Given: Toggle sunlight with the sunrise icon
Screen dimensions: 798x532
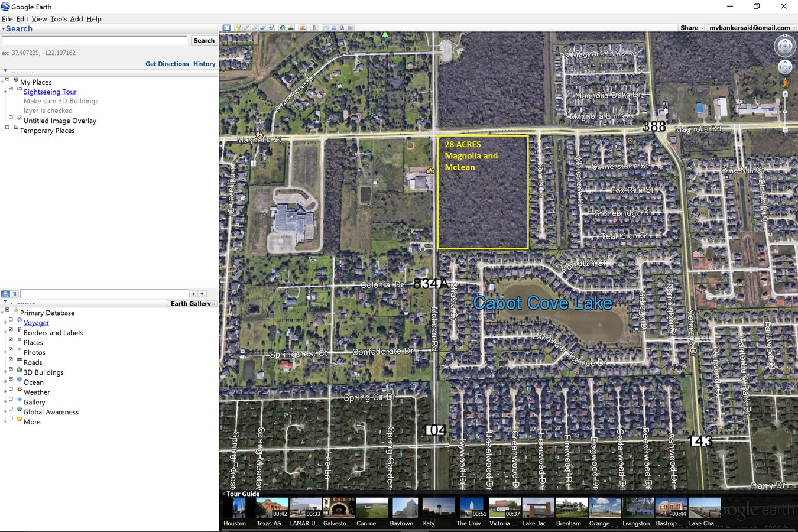Looking at the screenshot, I should point(291,27).
